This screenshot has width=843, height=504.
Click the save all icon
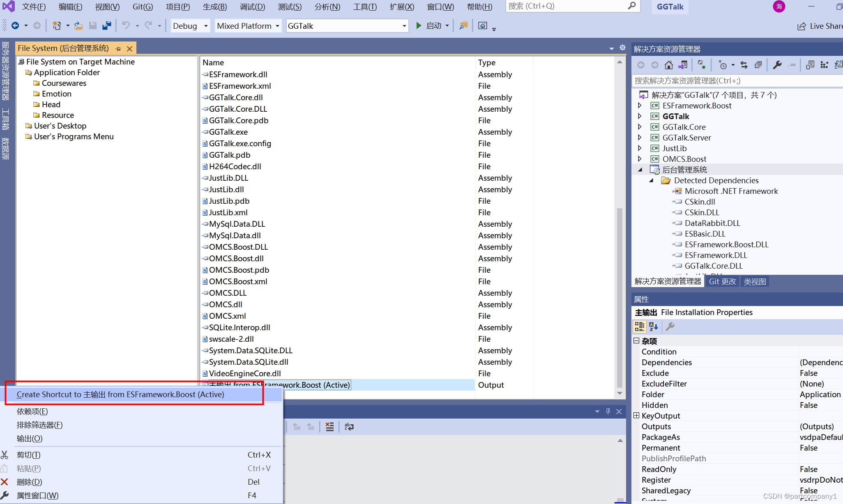(107, 26)
